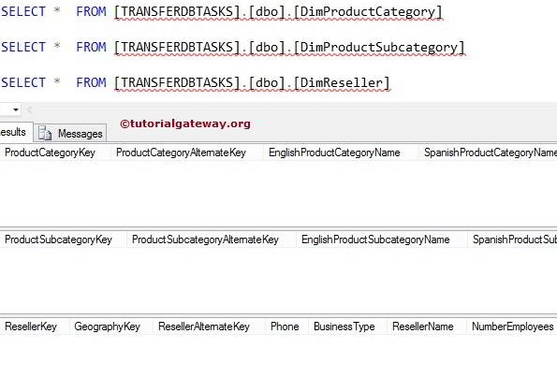The width and height of the screenshot is (557, 392).
Task: Open the zoom dropdown arrow
Action: click(16, 109)
